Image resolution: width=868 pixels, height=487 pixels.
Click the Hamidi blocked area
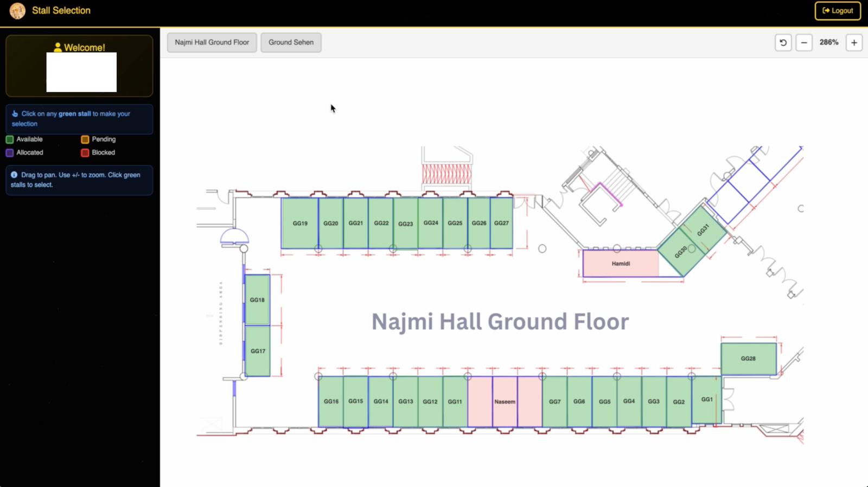[620, 264]
